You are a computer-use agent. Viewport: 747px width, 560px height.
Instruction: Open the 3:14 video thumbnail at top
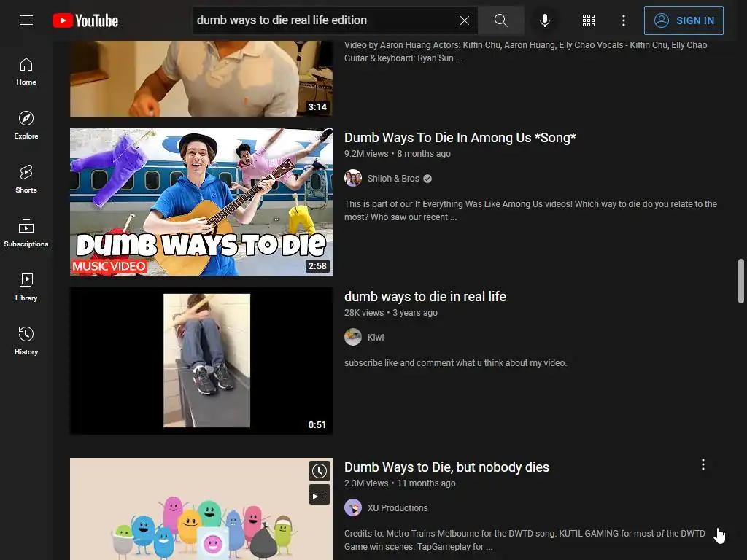pos(201,79)
